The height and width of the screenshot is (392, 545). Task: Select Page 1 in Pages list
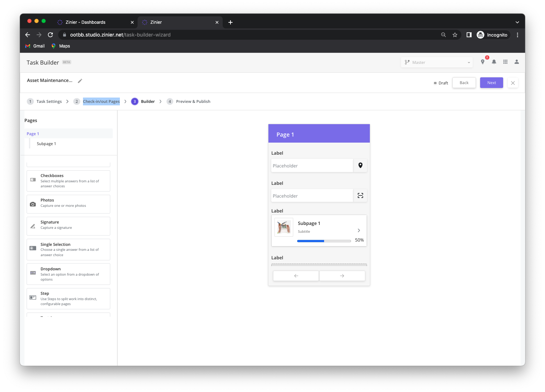(x=68, y=134)
